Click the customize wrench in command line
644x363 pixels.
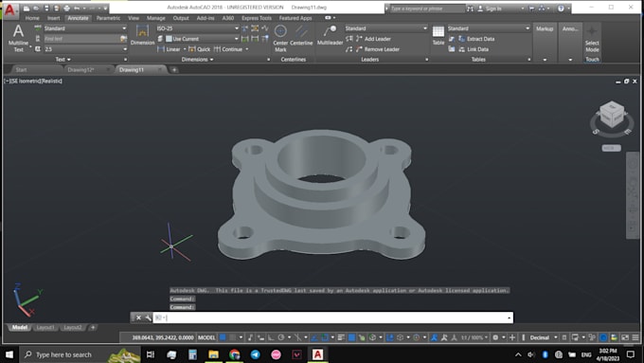tap(149, 318)
